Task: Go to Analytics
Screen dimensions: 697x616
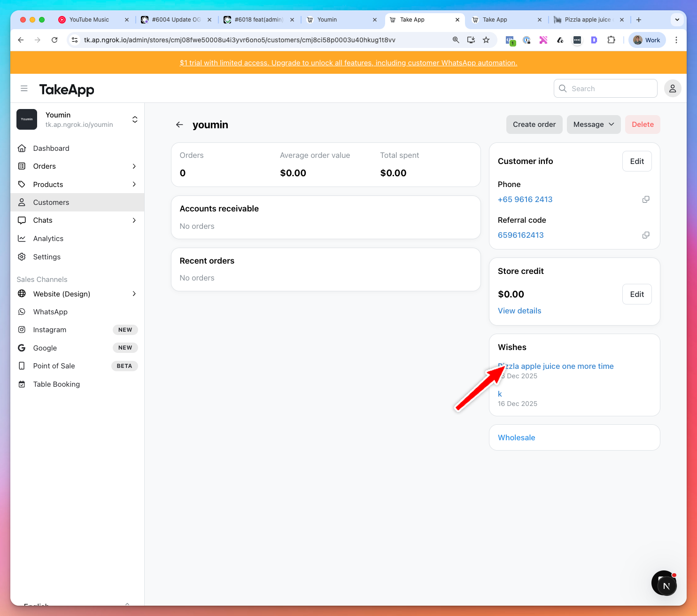Action: (x=77, y=239)
